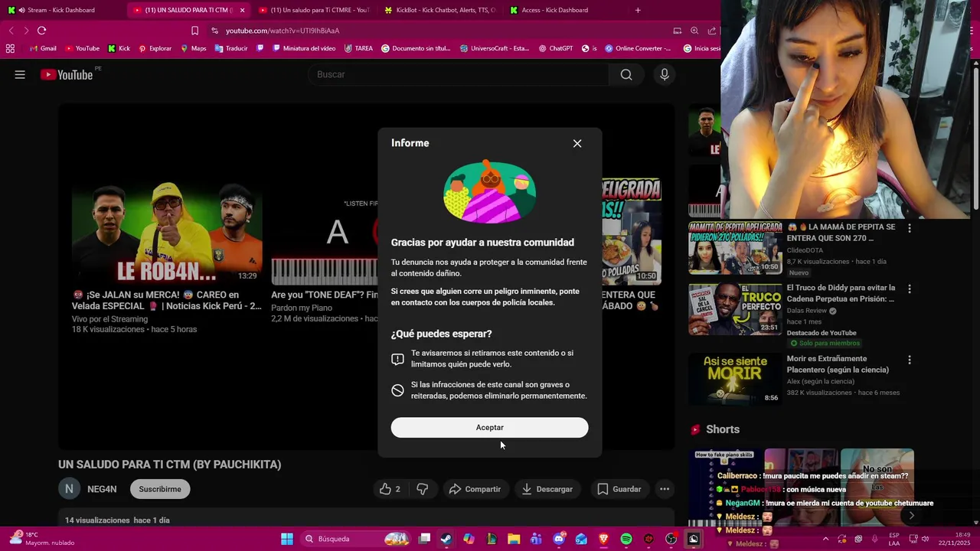
Task: Focus the Buscar search field
Action: click(x=458, y=74)
